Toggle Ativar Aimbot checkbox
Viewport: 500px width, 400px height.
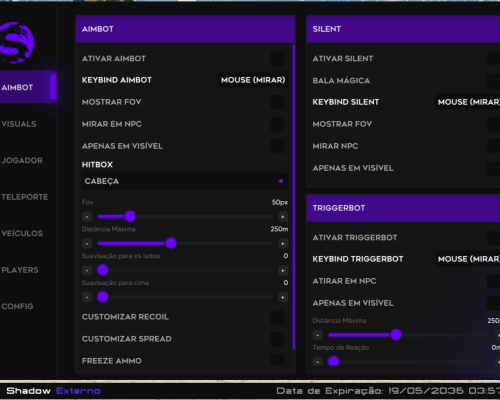click(277, 59)
